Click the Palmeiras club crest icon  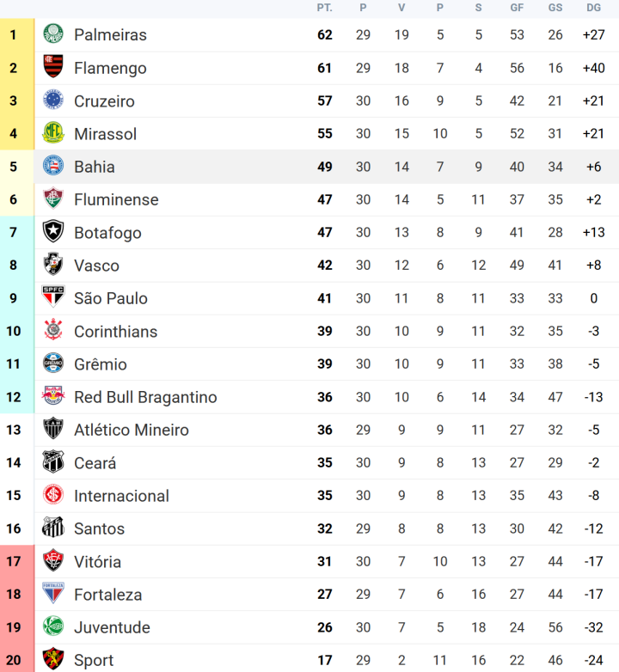pyautogui.click(x=53, y=35)
